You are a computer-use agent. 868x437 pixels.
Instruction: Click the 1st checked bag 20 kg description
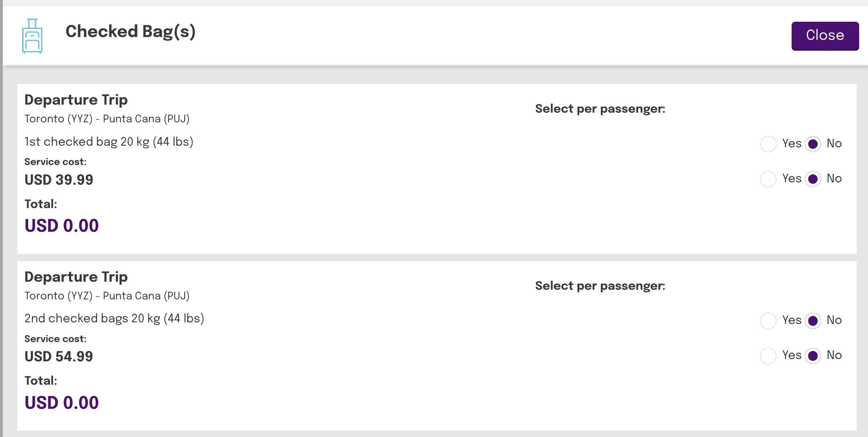point(109,142)
